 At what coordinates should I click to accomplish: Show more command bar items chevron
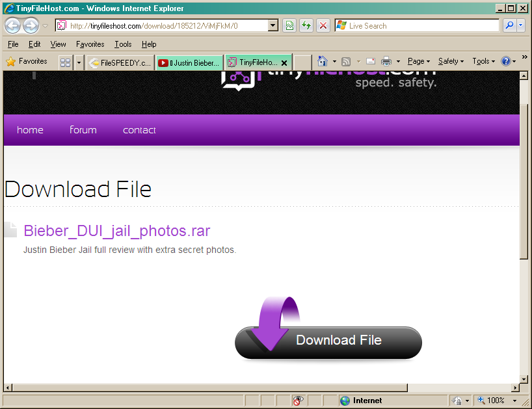pyautogui.click(x=525, y=57)
